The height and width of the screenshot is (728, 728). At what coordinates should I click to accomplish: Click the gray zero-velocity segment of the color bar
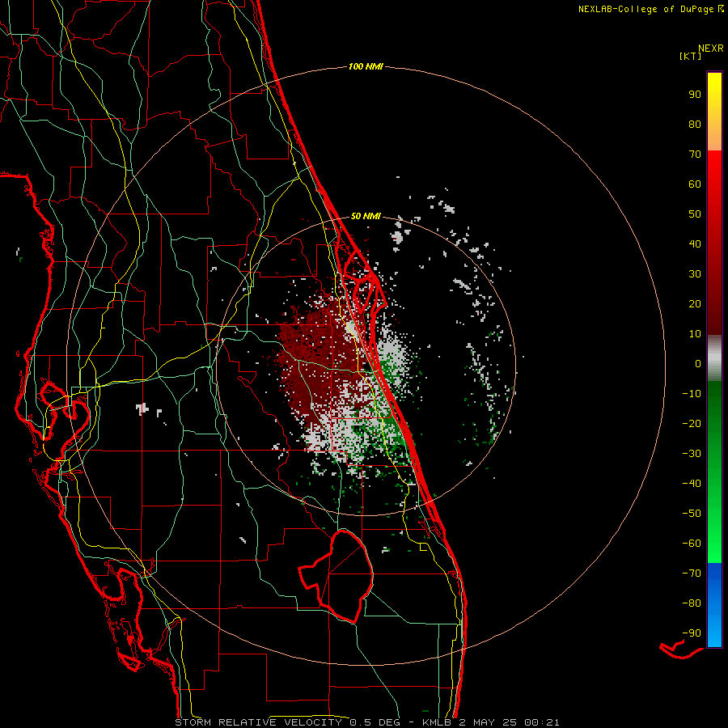714,358
